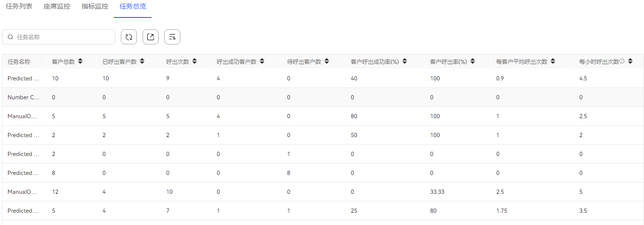
Task: Switch to the 任务列表 tab
Action: pyautogui.click(x=19, y=7)
